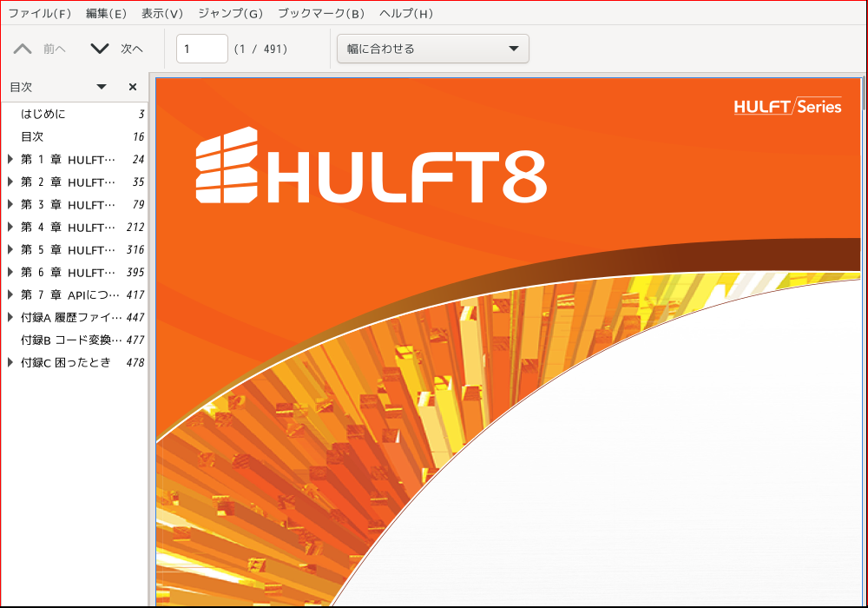Expand the 第 7 章 APIにつ… outline node
This screenshot has height=608, width=868.
point(10,294)
